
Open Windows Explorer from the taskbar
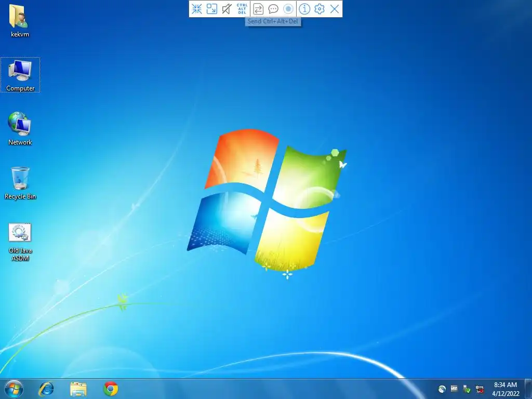pyautogui.click(x=78, y=389)
